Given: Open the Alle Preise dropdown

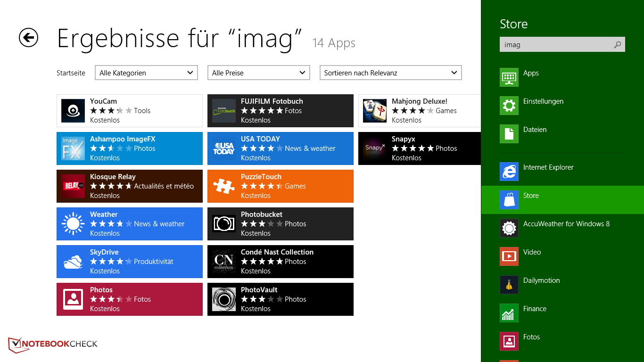Looking at the screenshot, I should pos(258,73).
